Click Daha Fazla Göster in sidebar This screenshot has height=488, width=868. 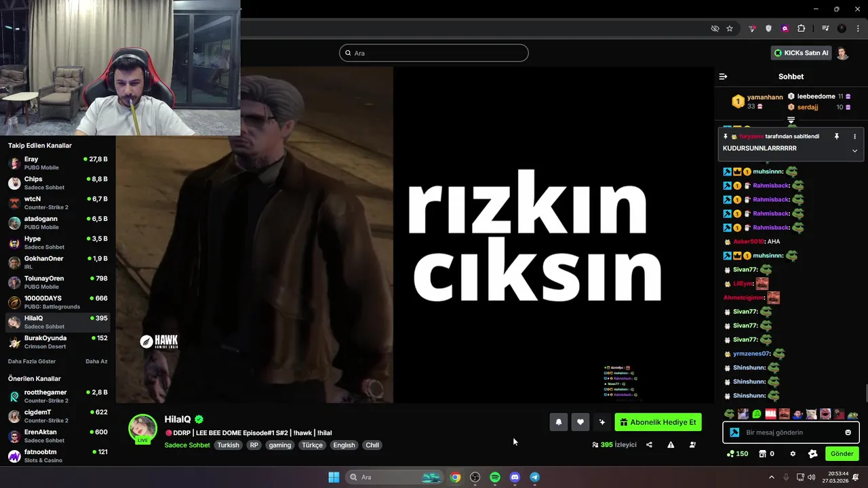[x=32, y=361]
